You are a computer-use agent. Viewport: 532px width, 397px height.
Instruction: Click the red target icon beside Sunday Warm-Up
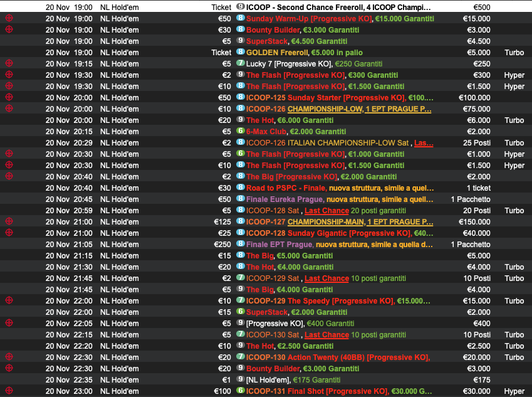9,18
